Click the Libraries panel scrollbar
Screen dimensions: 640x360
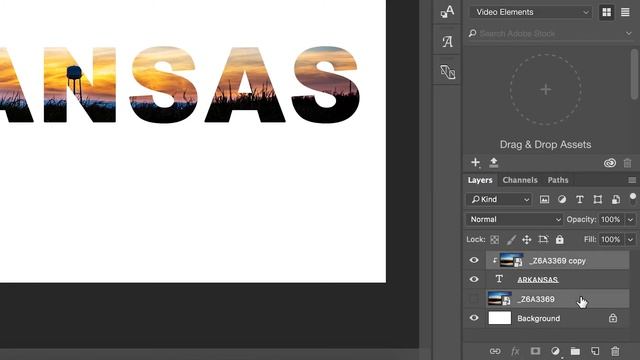tap(634, 73)
